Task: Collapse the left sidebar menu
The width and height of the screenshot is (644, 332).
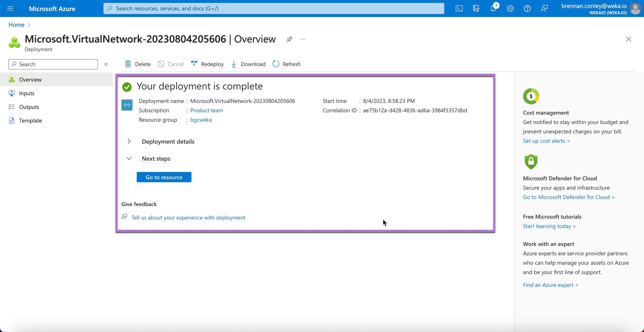Action: tap(106, 64)
